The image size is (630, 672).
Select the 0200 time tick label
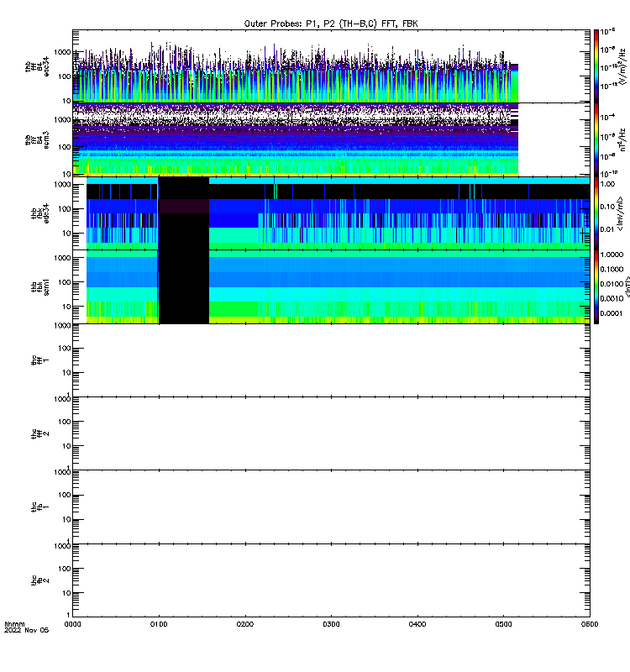tap(244, 624)
